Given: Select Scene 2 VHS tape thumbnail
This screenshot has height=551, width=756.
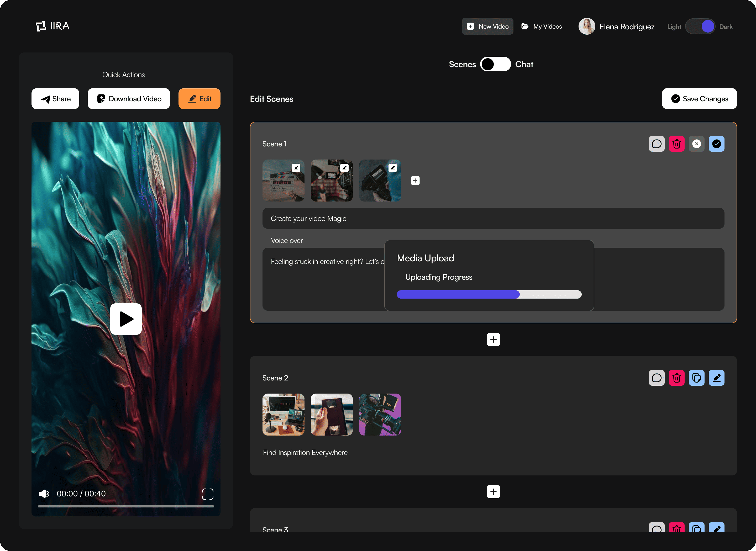Looking at the screenshot, I should 332,415.
